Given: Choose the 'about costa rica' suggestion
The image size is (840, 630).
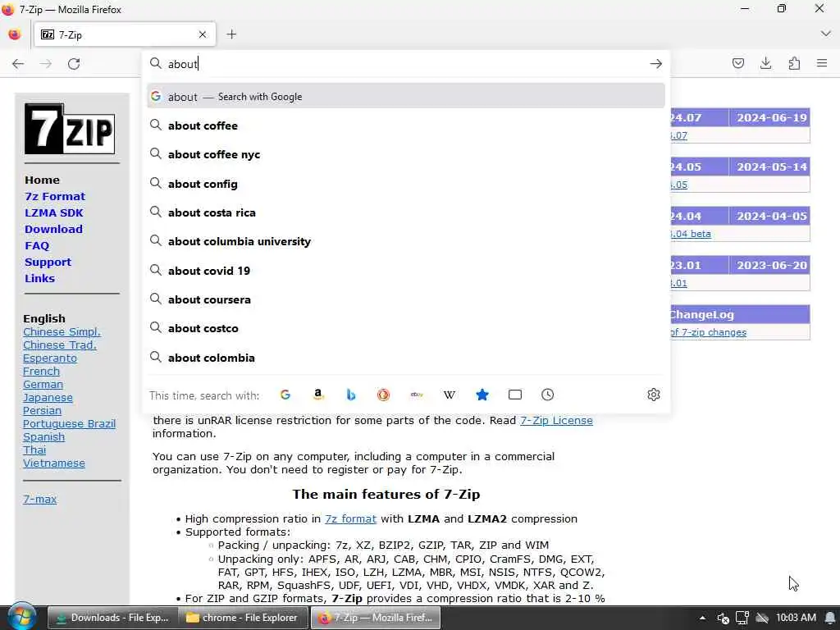Looking at the screenshot, I should point(406,212).
